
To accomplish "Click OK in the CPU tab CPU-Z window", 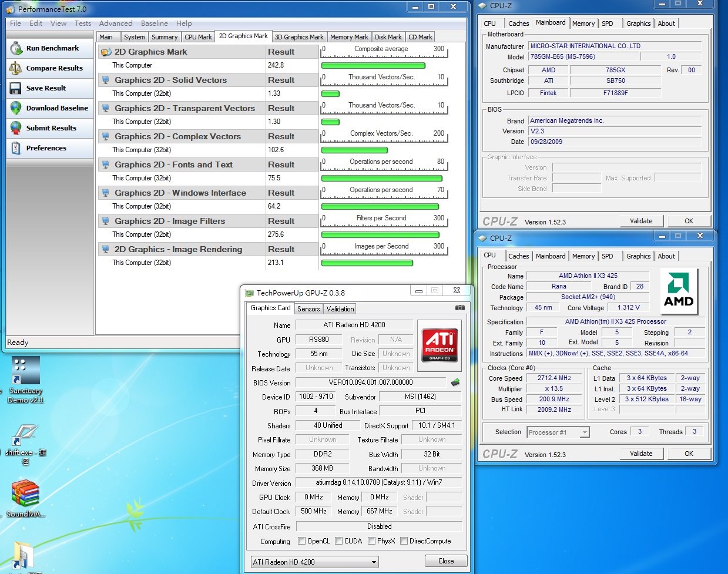I will click(689, 454).
